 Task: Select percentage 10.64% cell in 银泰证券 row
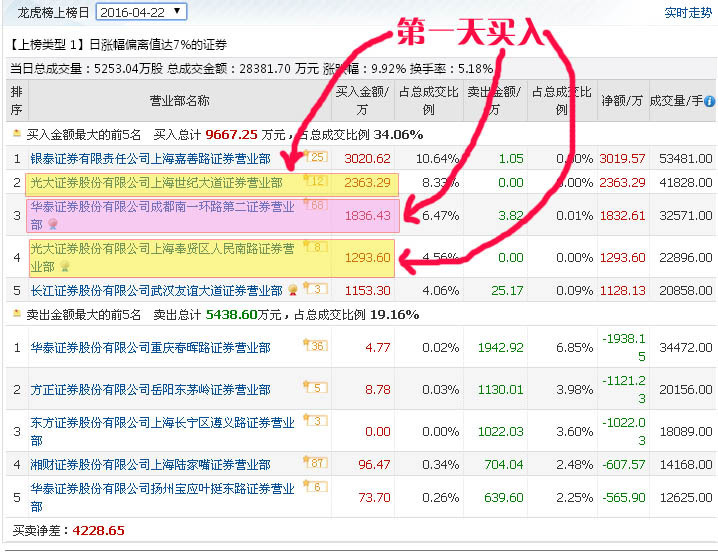click(437, 159)
